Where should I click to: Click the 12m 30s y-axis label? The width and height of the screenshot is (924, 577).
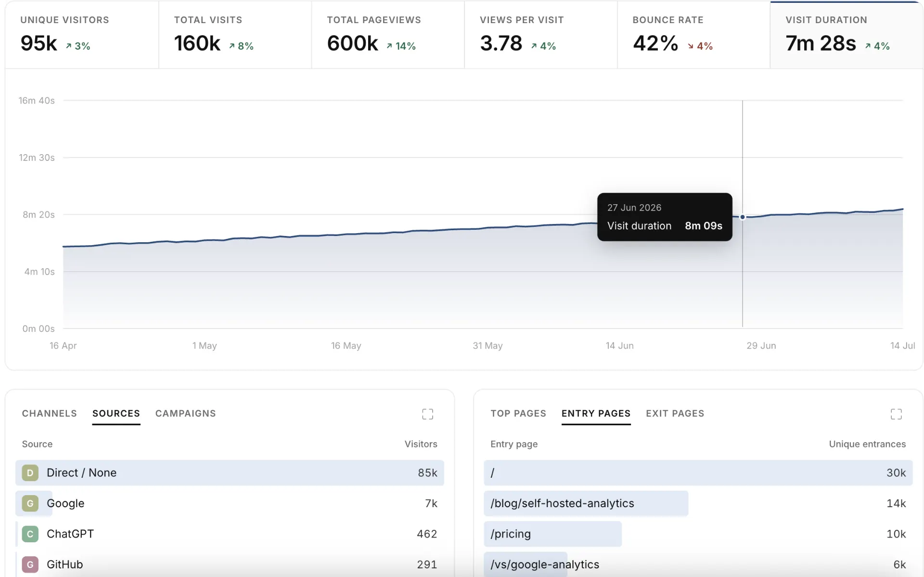tap(37, 157)
